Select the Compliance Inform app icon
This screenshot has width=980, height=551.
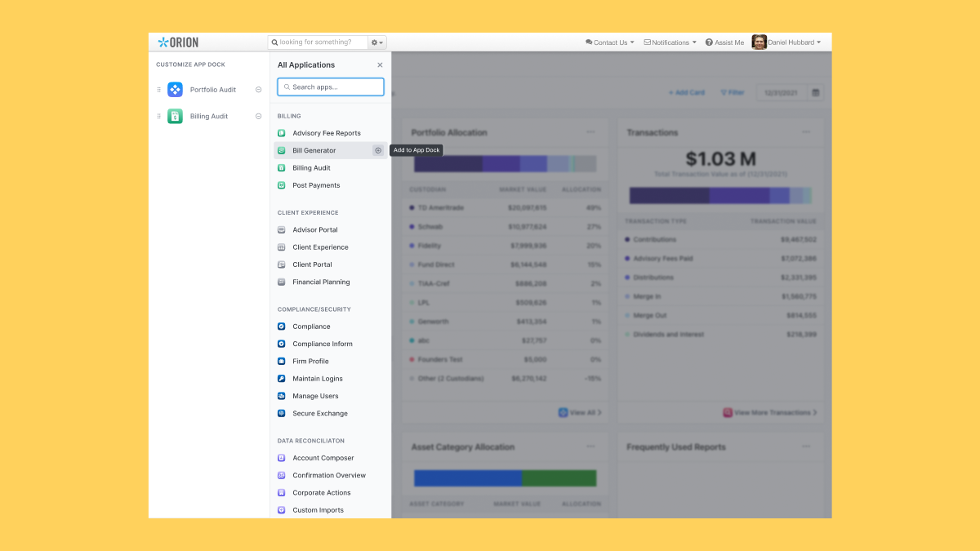coord(282,344)
